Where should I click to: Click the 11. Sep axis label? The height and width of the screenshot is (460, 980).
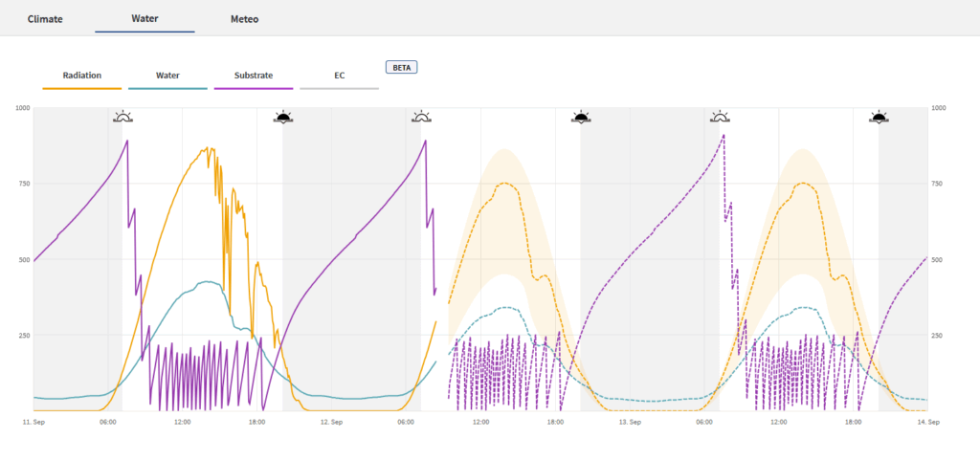[33, 422]
